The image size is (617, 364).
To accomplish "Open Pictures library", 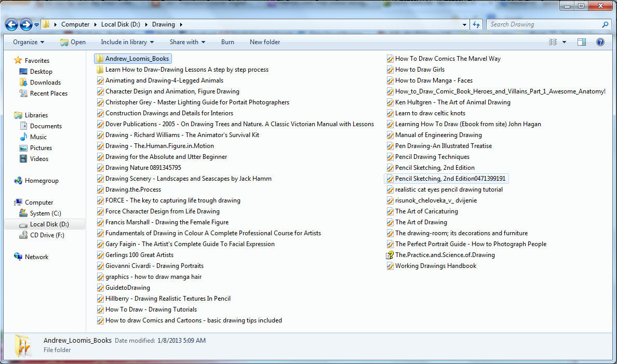I will tap(36, 148).
